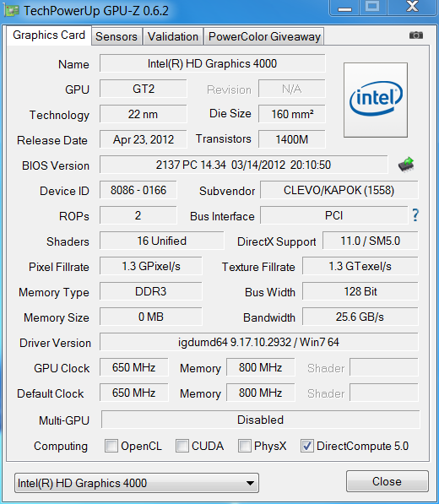Enable the OpenCL checkbox
Image resolution: width=439 pixels, height=504 pixels.
click(x=111, y=446)
